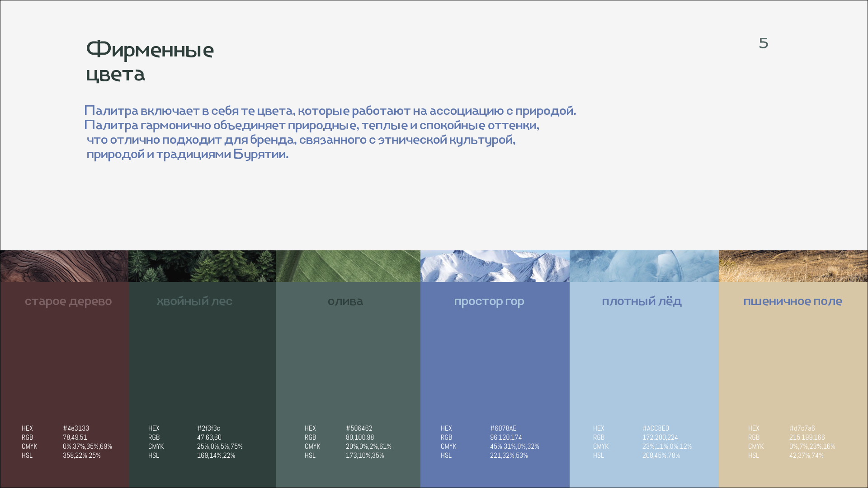Image resolution: width=868 pixels, height=488 pixels.
Task: Click the HEX value #4e3133
Action: tap(76, 428)
